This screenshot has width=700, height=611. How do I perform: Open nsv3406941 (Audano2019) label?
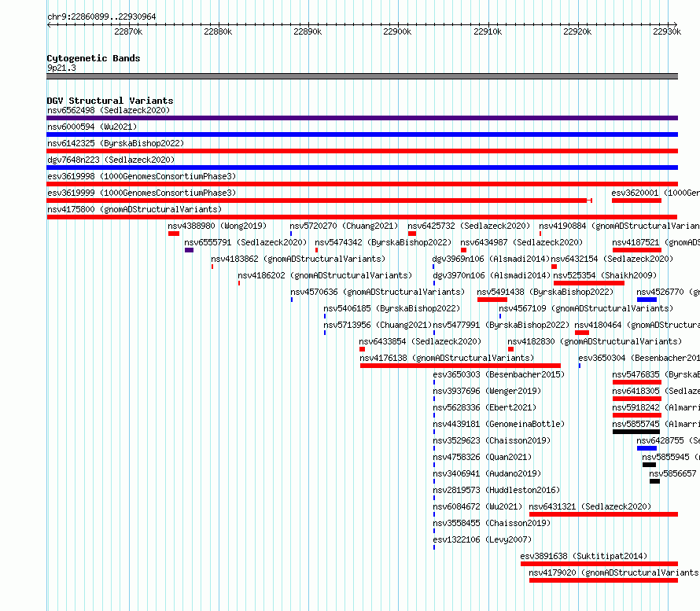point(487,473)
